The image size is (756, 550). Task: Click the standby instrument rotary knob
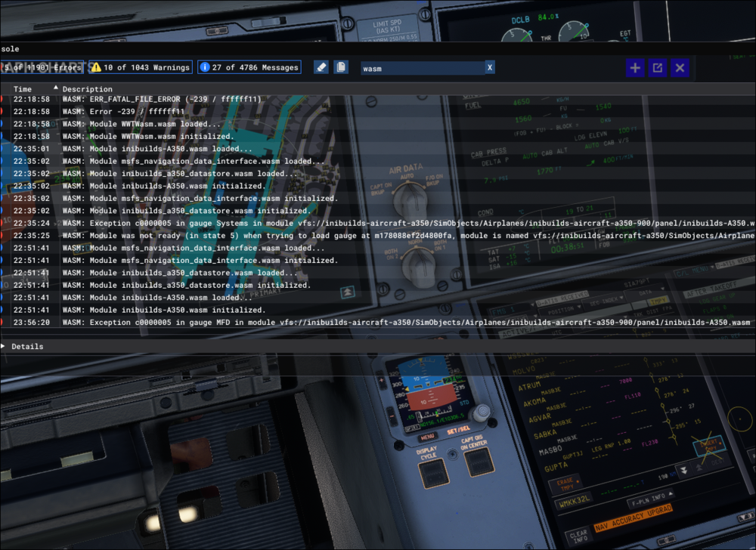pos(479,412)
